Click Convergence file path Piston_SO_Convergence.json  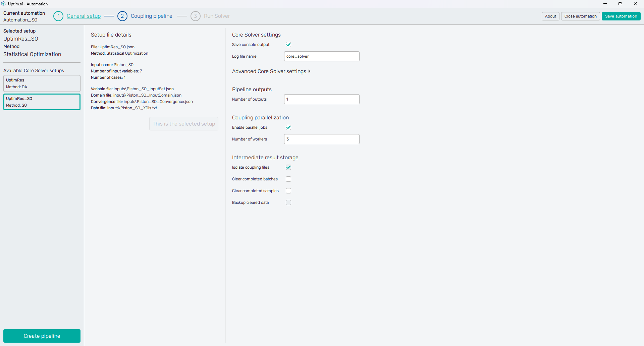pos(158,102)
